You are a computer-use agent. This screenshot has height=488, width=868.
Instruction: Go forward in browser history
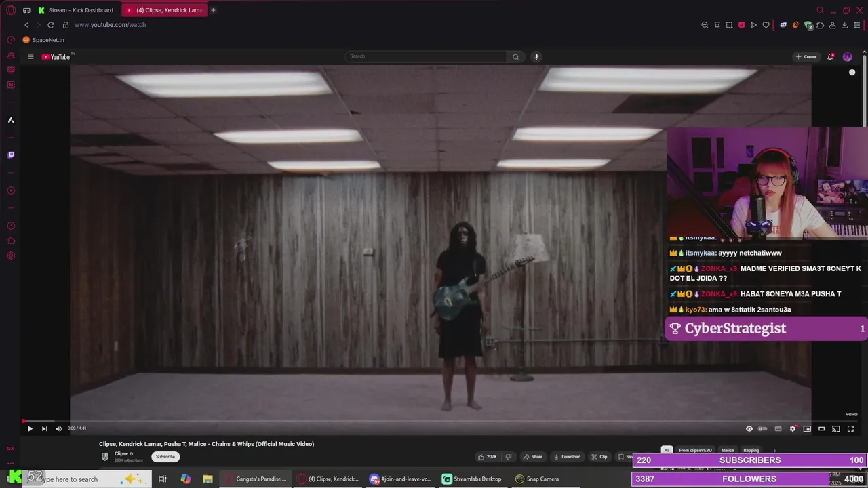pos(38,25)
